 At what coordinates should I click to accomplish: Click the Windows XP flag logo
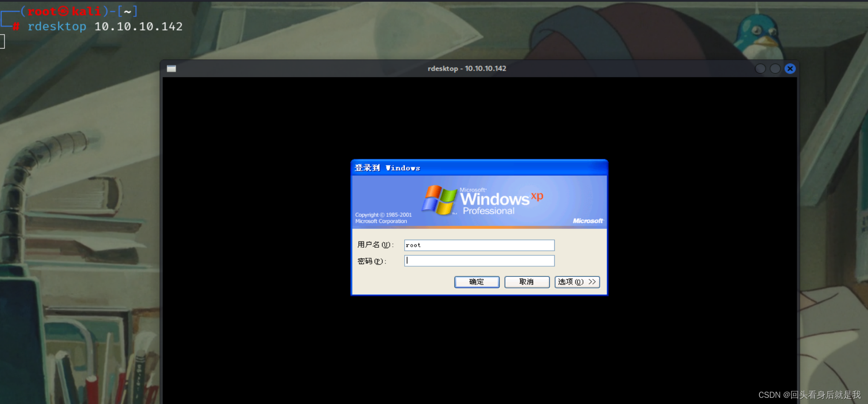pyautogui.click(x=439, y=200)
